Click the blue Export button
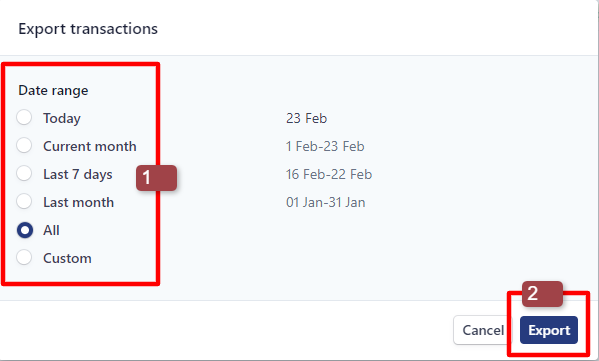The height and width of the screenshot is (361, 599). pos(549,330)
